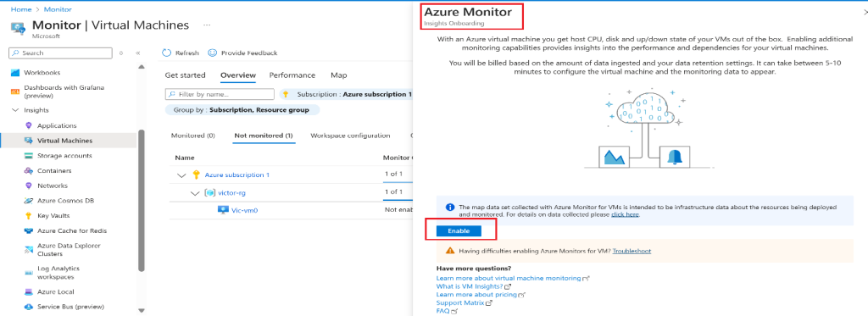Click the Azure Cosmos DB icon

[29, 200]
